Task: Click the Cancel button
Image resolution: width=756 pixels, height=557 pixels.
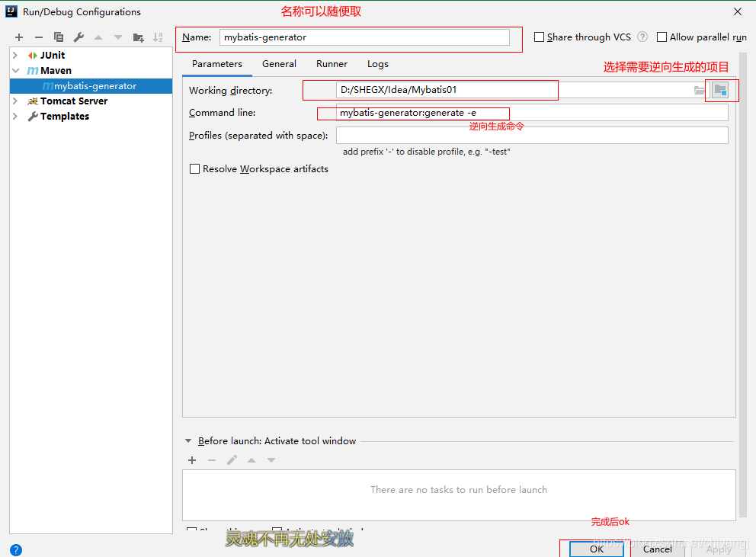Action: point(657,549)
